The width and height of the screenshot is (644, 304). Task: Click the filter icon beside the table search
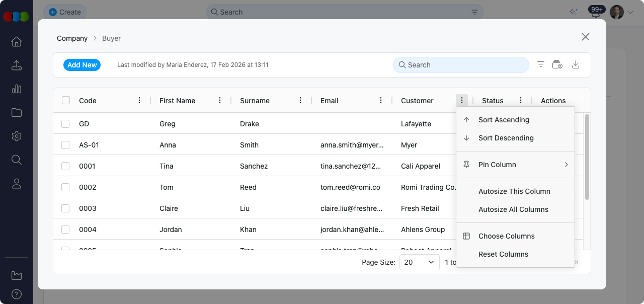(541, 64)
